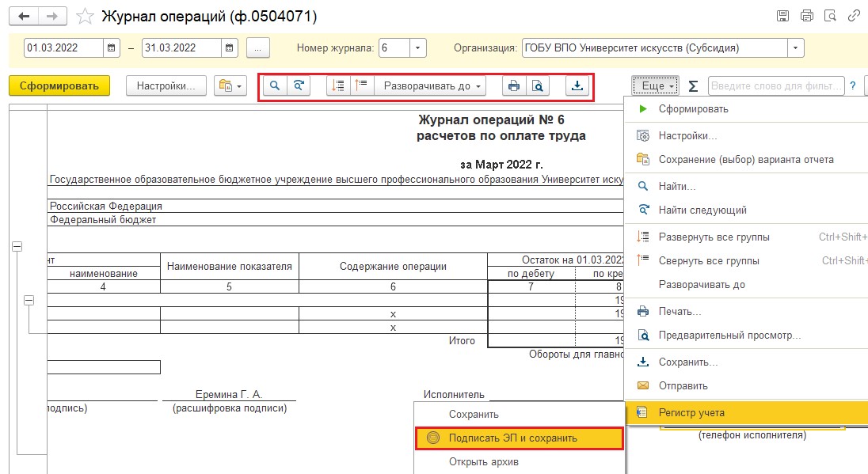Click the period selection ellipsis button
868x474 pixels.
pyautogui.click(x=258, y=48)
